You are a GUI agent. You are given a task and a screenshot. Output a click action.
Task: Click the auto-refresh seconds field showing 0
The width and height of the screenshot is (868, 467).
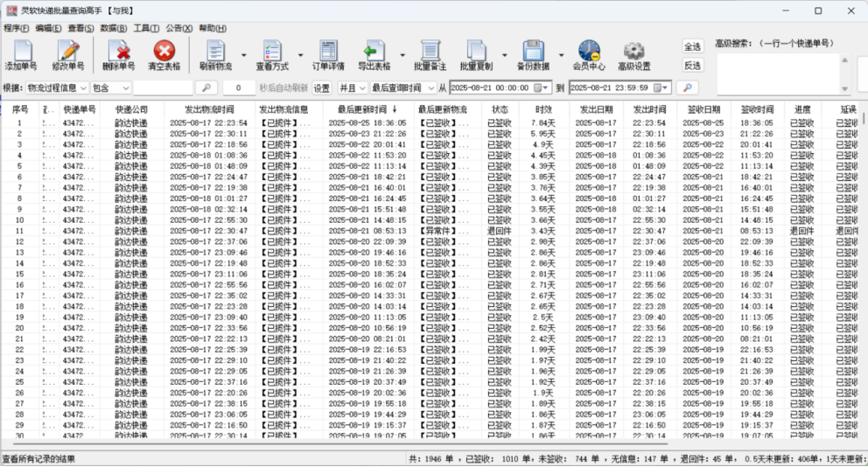tap(239, 88)
